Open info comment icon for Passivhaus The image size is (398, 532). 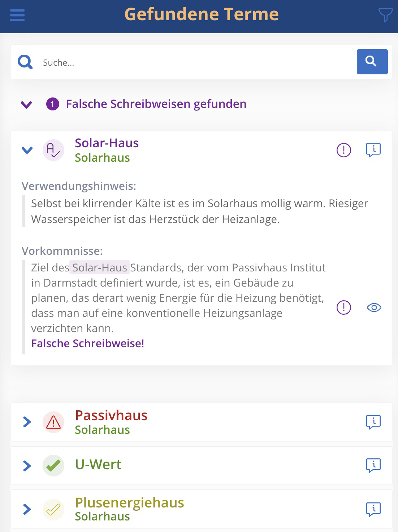tap(373, 422)
